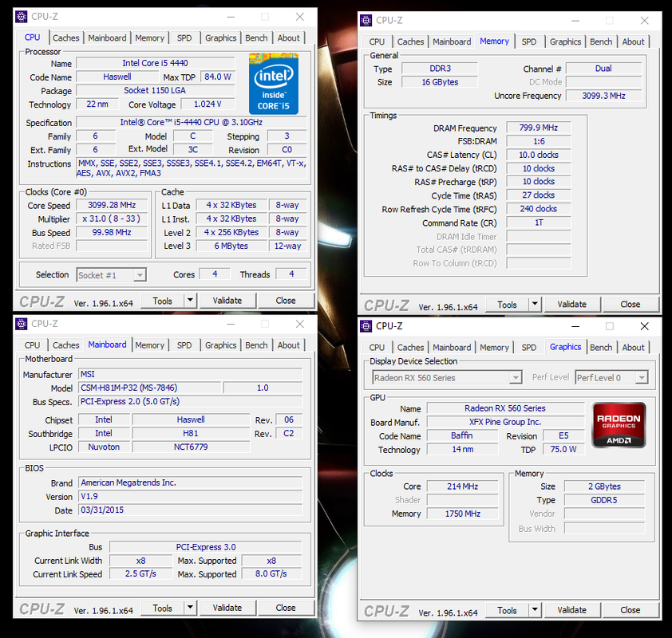This screenshot has height=638, width=672.
Task: Click the GPU TDP value 75.0 W
Action: click(563, 449)
